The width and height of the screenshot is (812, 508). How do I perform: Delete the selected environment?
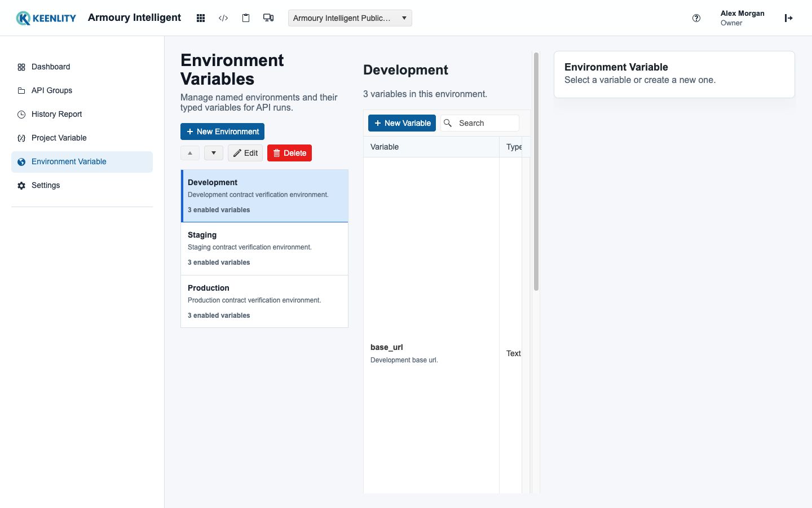(289, 153)
